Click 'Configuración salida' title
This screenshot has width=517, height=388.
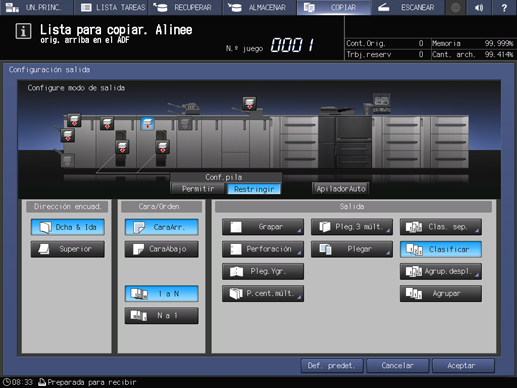(x=49, y=70)
